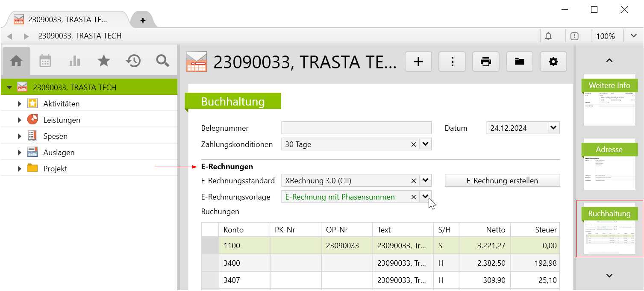The width and height of the screenshot is (644, 291).
Task: Show favorites via star icon
Action: click(104, 61)
